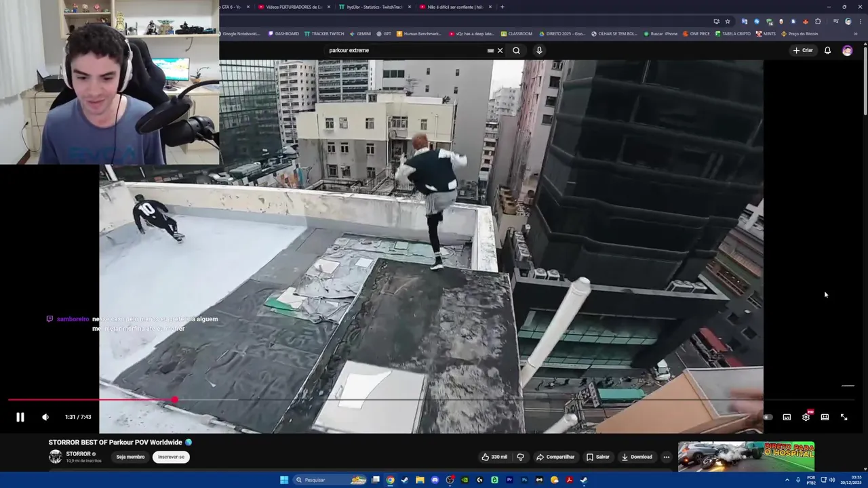
Task: Open the video settings gear
Action: (806, 417)
